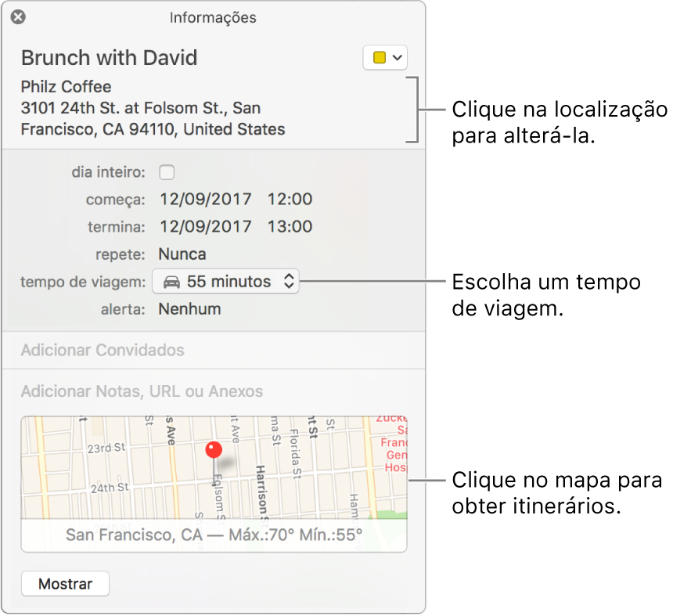Click the weather info for San Francisco
This screenshot has width=691, height=616.
click(x=213, y=535)
